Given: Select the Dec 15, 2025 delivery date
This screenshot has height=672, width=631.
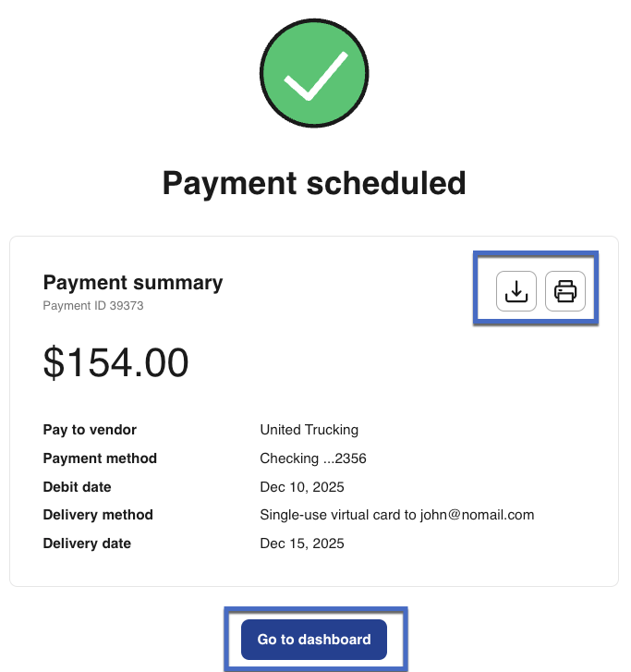Looking at the screenshot, I should pos(302,544).
